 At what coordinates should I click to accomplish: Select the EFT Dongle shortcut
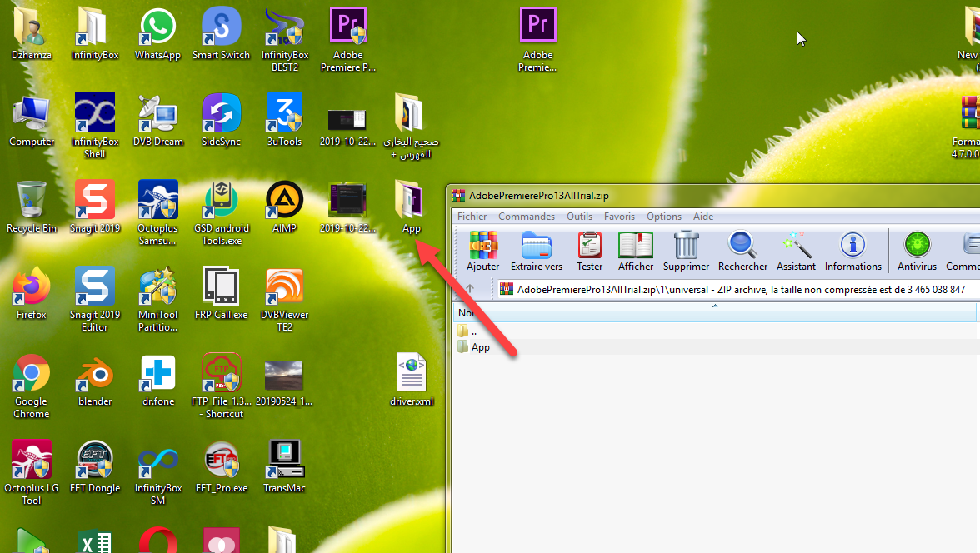[x=94, y=466]
